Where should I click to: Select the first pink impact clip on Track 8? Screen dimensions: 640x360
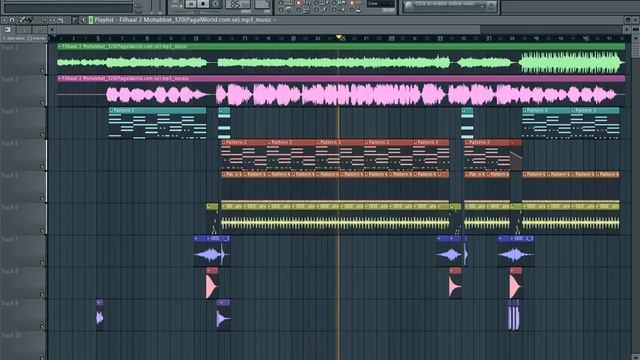[212, 283]
